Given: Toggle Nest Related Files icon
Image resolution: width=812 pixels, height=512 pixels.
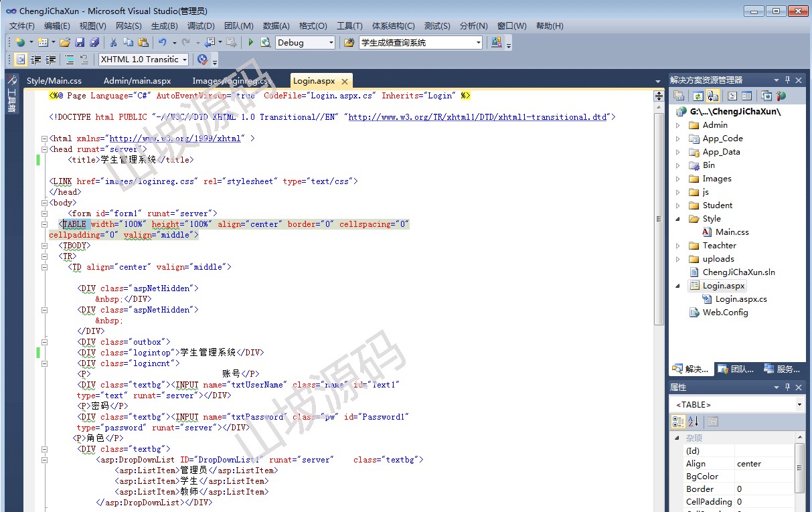Looking at the screenshot, I should 713,96.
